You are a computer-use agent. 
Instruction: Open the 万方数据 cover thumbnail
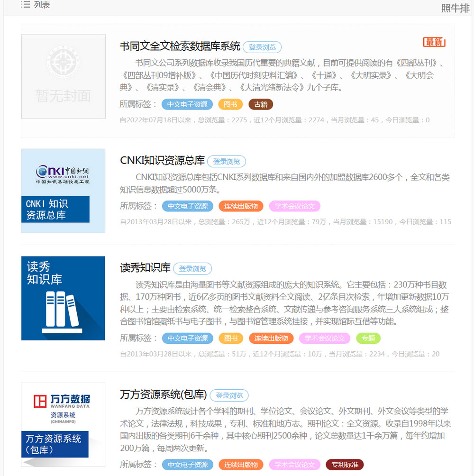(63, 425)
